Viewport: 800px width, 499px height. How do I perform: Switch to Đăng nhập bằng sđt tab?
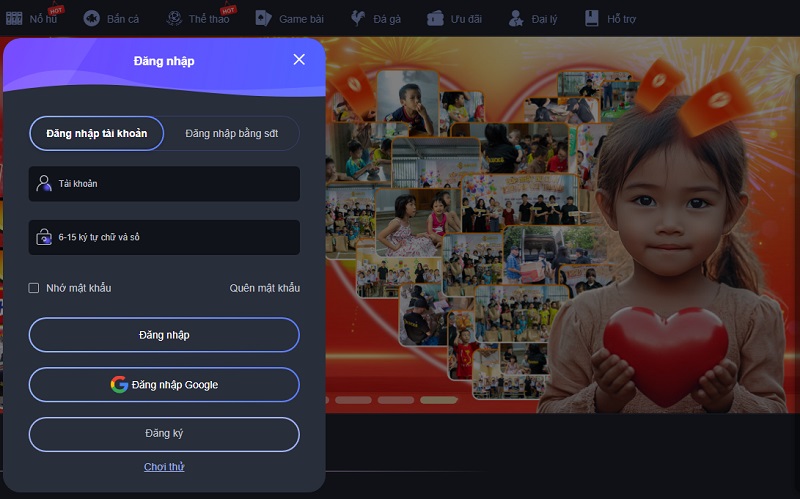(x=231, y=133)
